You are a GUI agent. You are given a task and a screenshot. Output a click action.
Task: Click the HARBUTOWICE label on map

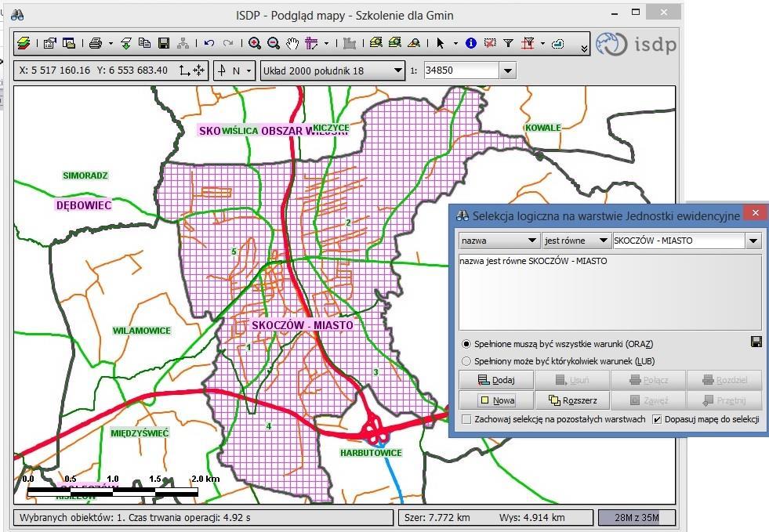pyautogui.click(x=371, y=453)
